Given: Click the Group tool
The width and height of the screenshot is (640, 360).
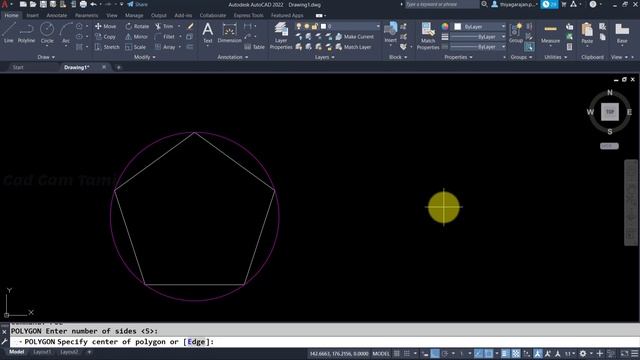Looking at the screenshot, I should 516,33.
